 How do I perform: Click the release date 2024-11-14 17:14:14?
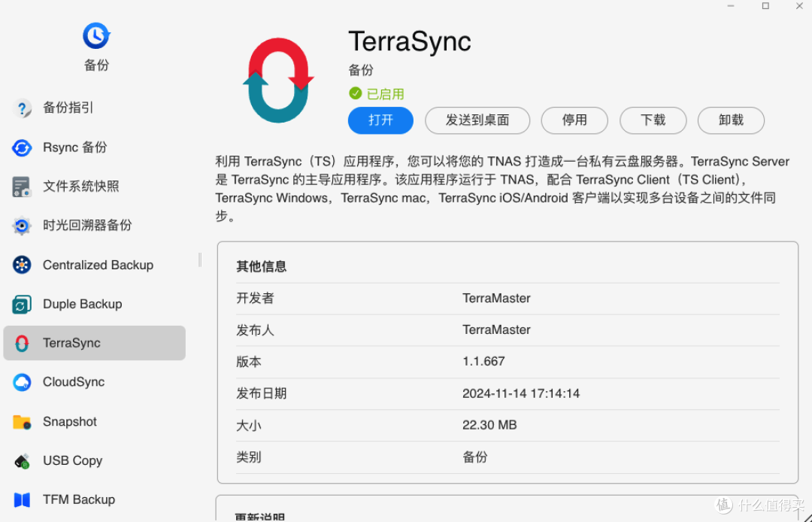coord(521,393)
